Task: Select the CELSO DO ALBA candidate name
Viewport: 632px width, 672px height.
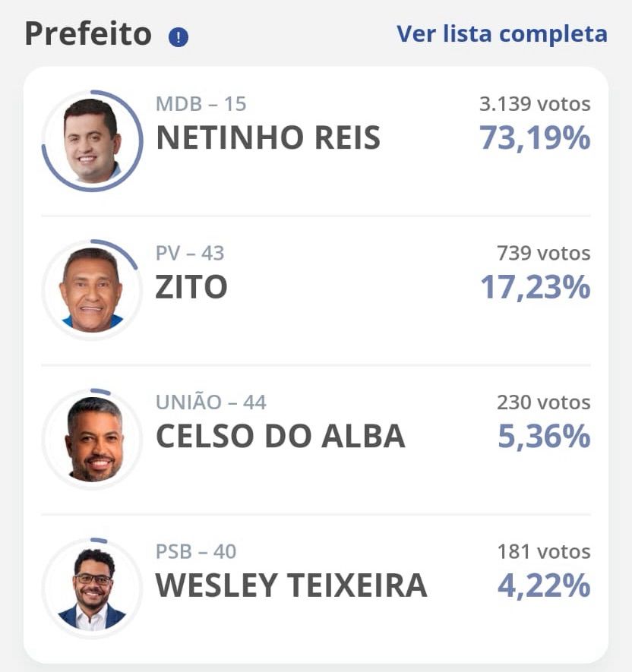Action: (280, 437)
